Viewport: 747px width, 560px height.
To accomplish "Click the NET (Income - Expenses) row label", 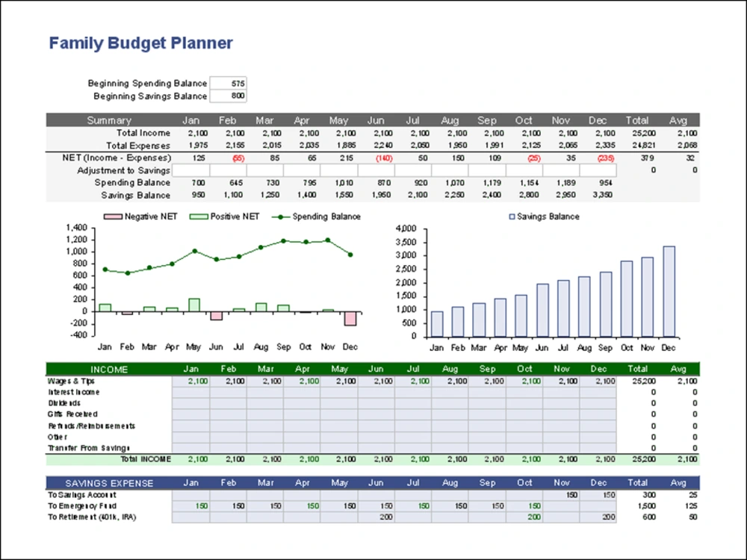I will pos(117,158).
